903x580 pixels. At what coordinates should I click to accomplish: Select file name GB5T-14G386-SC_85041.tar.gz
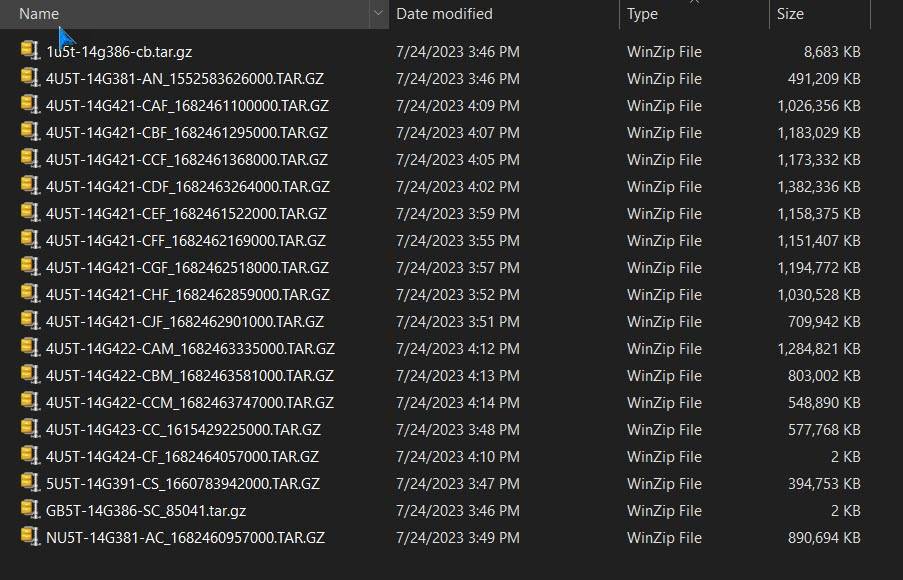(146, 511)
